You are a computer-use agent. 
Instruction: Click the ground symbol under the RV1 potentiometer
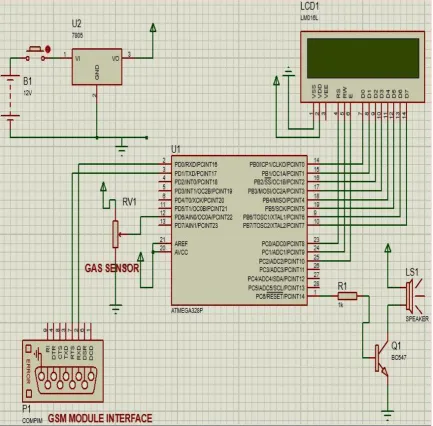[x=115, y=309]
